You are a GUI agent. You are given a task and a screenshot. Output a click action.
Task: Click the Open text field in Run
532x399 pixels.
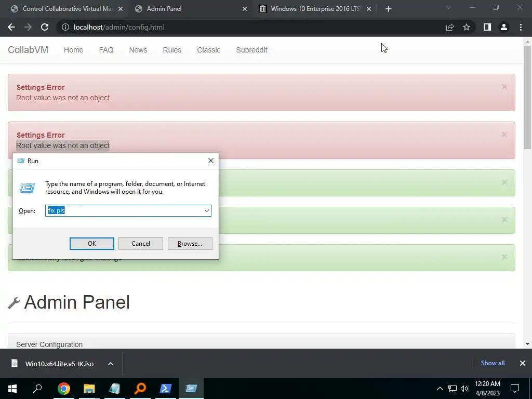(124, 211)
